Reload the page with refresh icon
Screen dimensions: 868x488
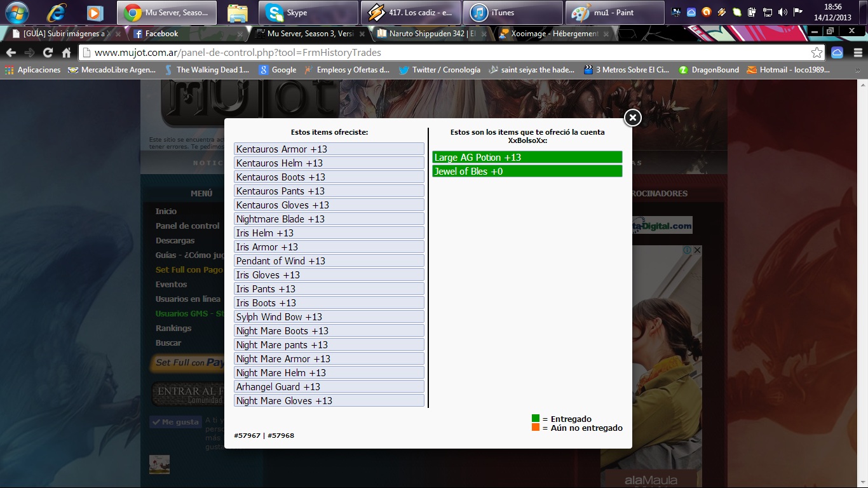tap(48, 53)
